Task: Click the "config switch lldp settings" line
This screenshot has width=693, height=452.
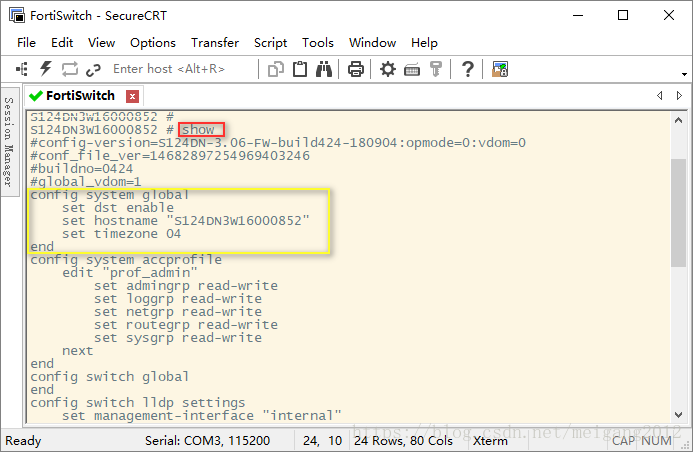Action: pos(138,403)
